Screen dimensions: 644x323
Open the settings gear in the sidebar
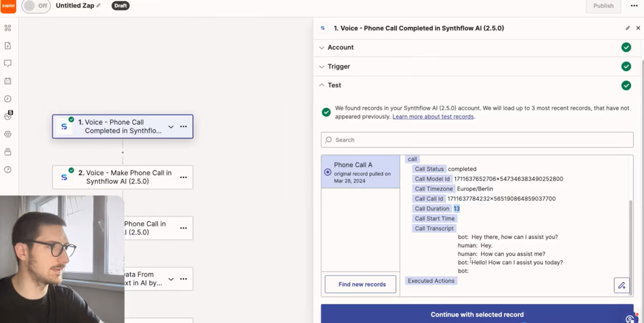coord(8,134)
